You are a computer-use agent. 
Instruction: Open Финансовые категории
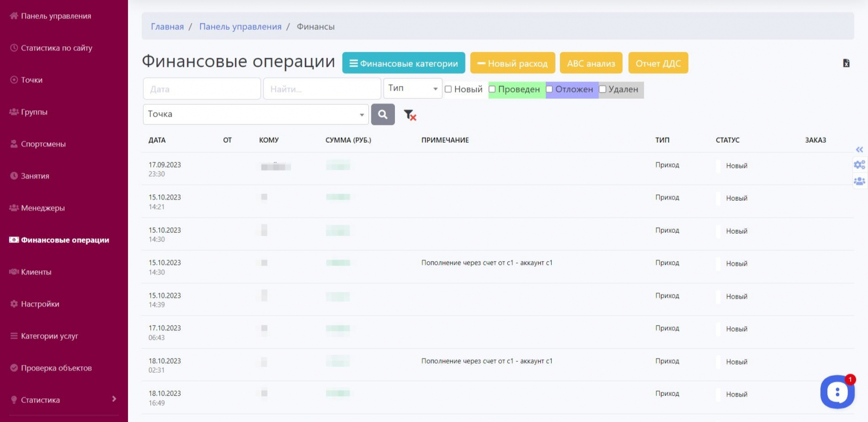[x=404, y=63]
